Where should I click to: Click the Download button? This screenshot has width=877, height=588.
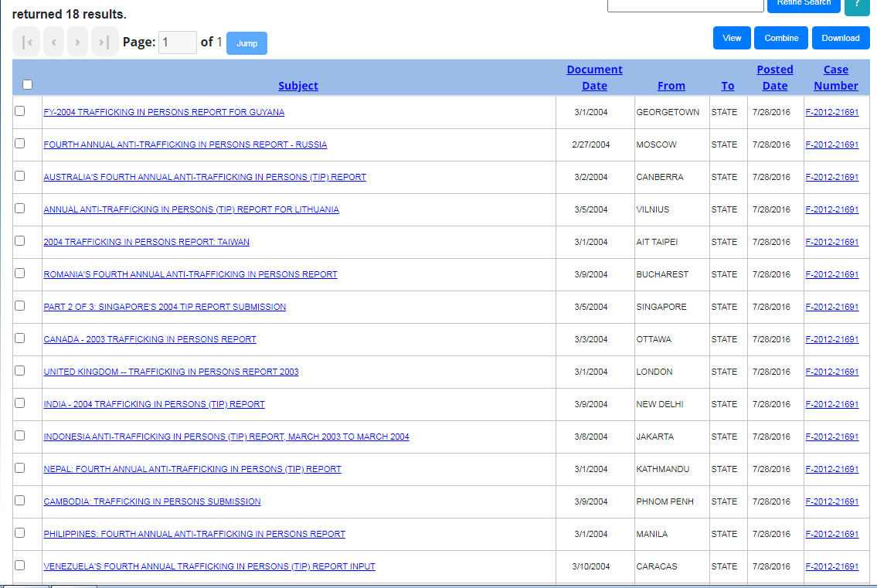(x=841, y=38)
